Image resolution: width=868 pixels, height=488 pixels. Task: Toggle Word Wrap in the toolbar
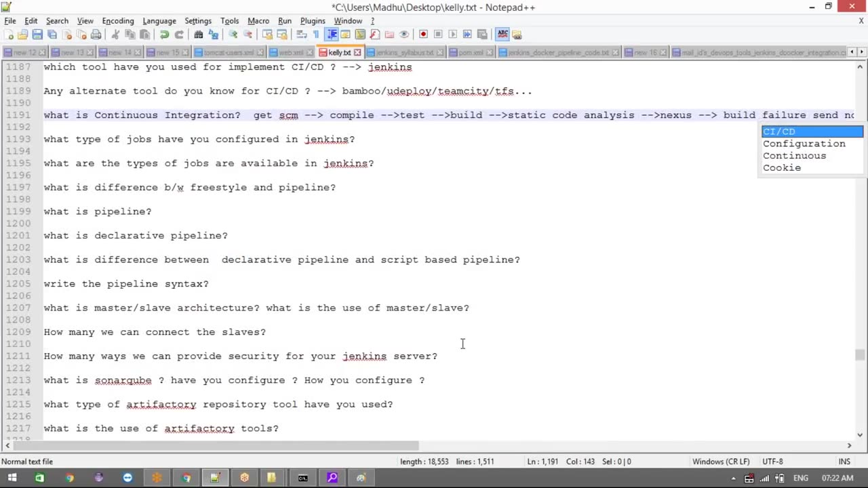(x=302, y=35)
